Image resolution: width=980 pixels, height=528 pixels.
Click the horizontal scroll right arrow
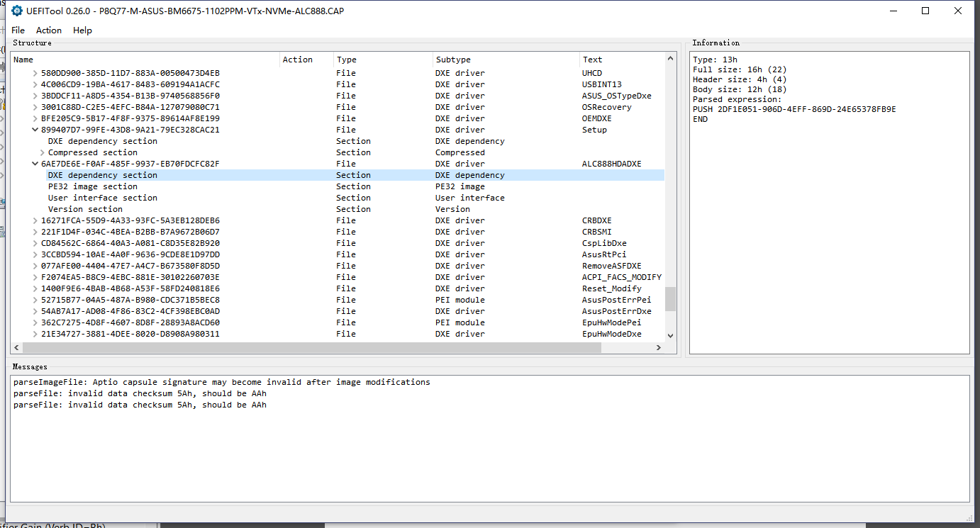[659, 347]
